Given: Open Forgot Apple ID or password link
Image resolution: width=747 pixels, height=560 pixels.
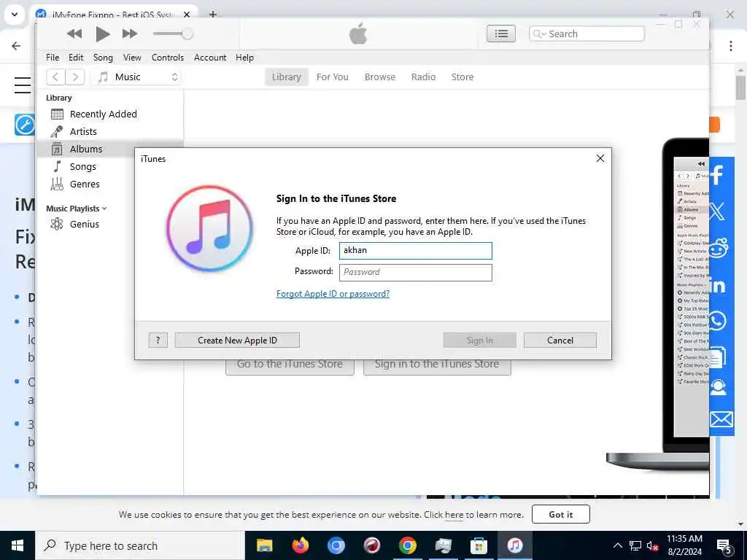Looking at the screenshot, I should pyautogui.click(x=333, y=294).
